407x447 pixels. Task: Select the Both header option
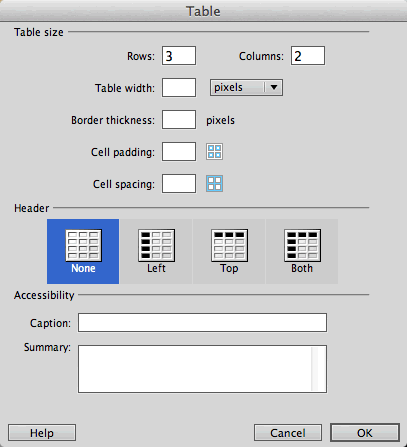(302, 251)
